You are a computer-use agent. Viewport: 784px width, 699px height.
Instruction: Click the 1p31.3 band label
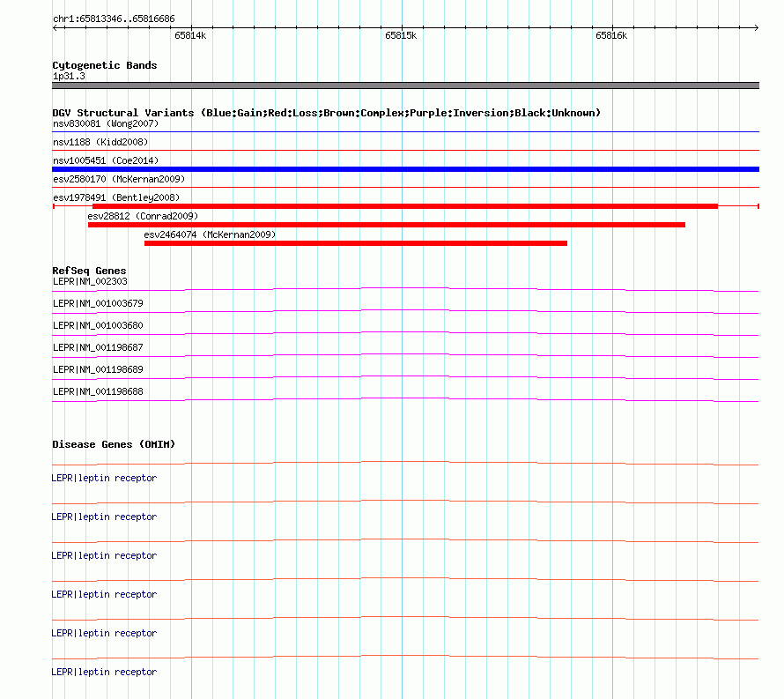(x=69, y=76)
